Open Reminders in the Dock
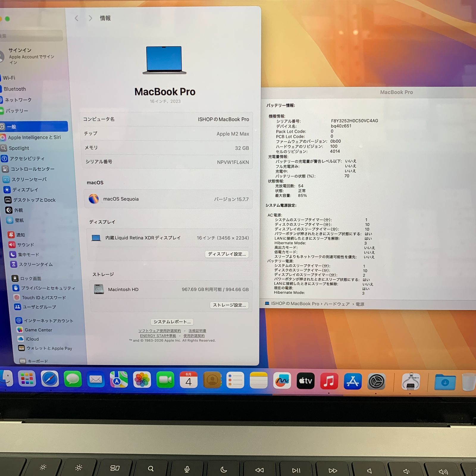 (235, 380)
